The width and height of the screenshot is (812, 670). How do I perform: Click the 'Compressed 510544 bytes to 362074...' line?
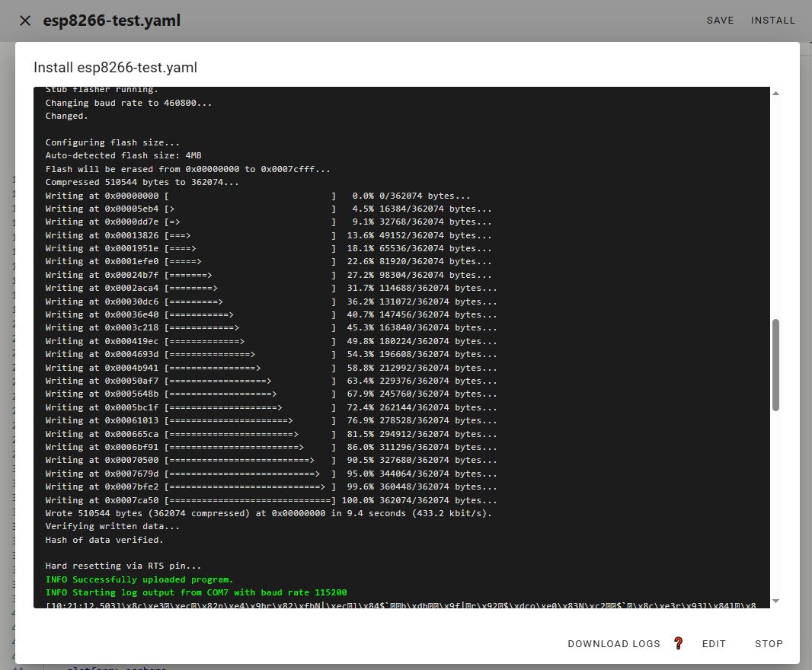(142, 182)
